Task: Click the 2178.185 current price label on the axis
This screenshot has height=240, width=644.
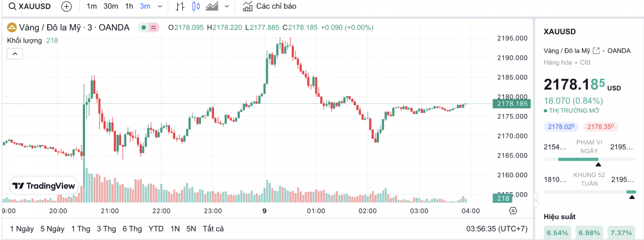Action: coord(511,103)
